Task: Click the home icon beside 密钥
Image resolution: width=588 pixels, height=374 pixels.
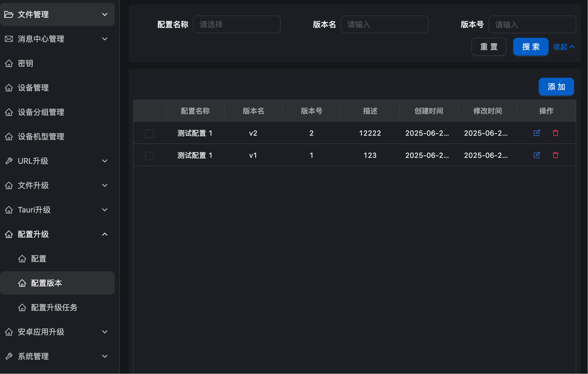Action: 9,63
